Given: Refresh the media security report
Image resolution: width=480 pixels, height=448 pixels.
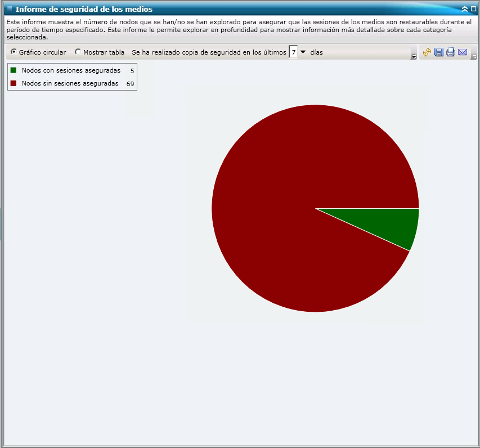Looking at the screenshot, I should tap(427, 52).
